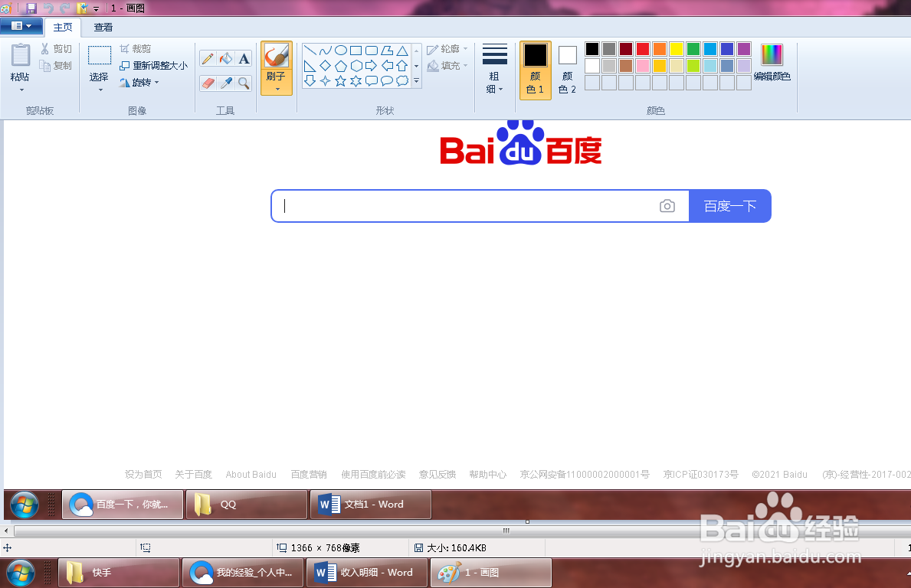911x588 pixels.
Task: Open the Paint application menu dropdown
Action: coord(21,26)
